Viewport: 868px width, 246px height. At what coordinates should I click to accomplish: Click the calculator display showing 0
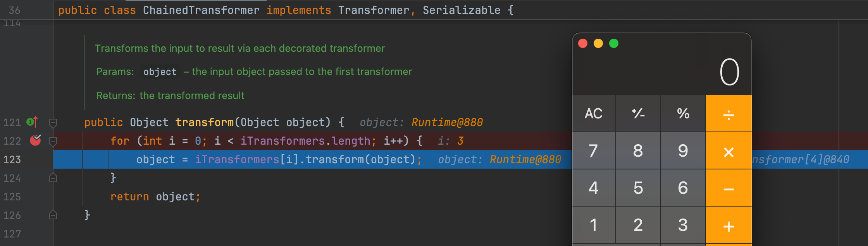[x=729, y=72]
